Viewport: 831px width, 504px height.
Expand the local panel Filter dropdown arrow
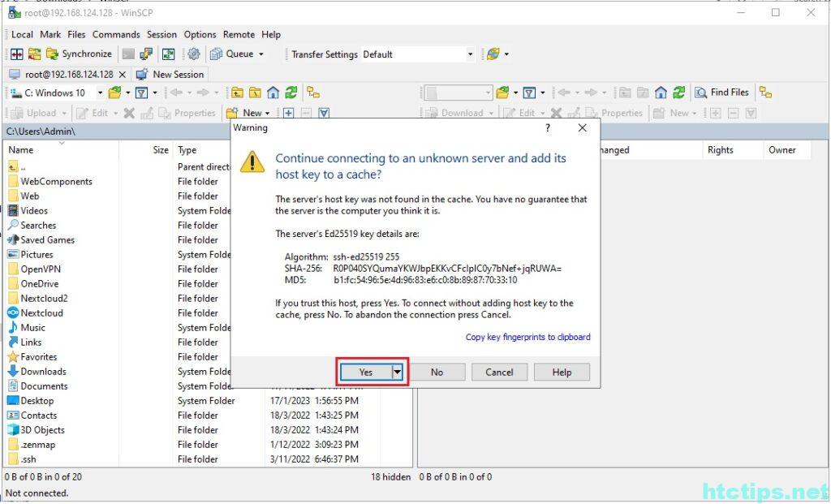click(155, 93)
